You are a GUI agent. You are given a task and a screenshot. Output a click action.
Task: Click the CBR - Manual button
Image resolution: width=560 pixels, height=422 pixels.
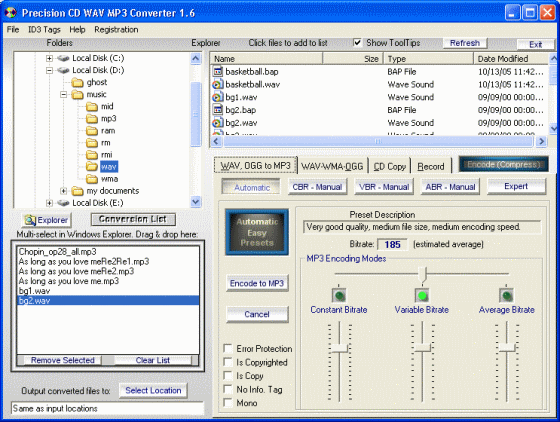tap(317, 187)
